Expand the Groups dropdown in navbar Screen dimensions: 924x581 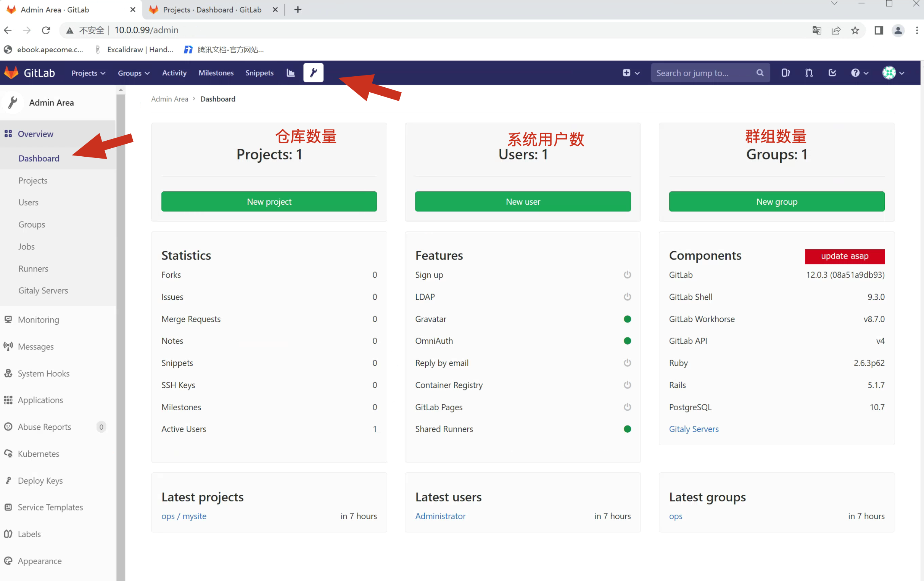(133, 73)
